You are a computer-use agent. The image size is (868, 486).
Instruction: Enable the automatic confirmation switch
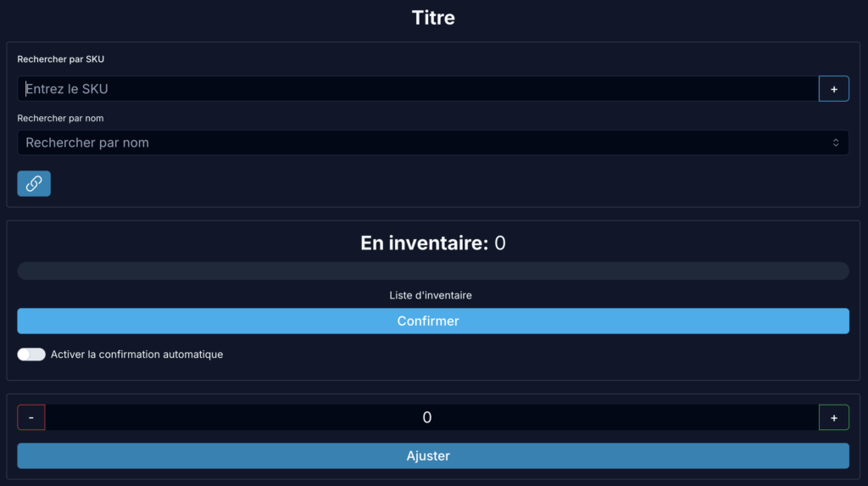(31, 355)
